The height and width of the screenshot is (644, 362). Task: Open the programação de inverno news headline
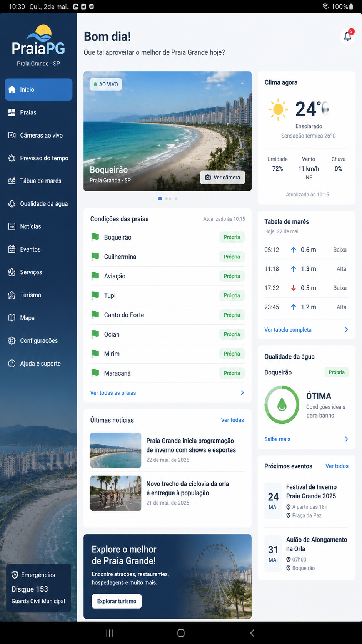191,445
